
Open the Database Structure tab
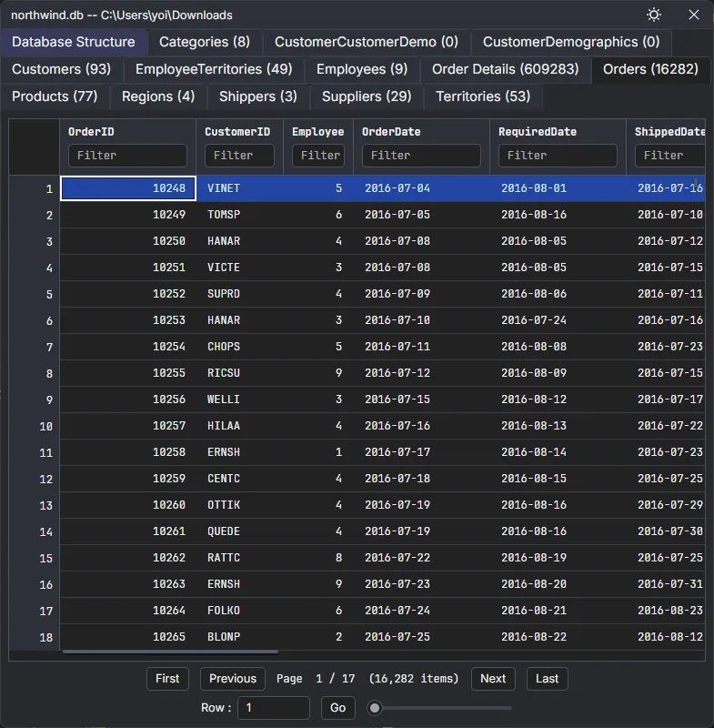coord(74,42)
